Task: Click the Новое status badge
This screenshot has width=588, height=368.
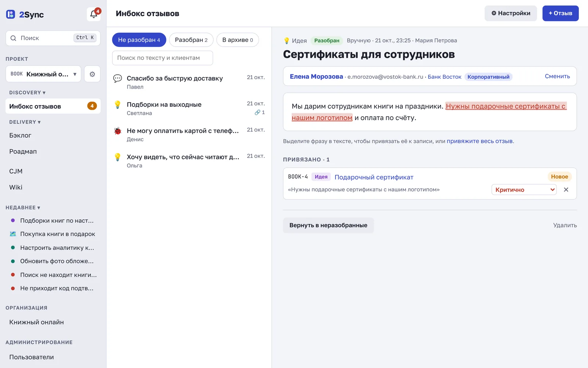Action: pyautogui.click(x=559, y=177)
